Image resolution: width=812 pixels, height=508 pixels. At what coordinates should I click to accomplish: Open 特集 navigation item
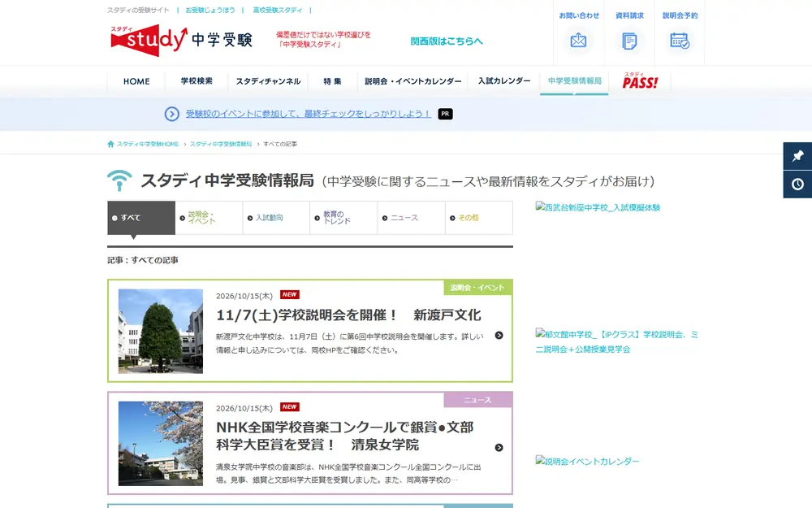332,81
